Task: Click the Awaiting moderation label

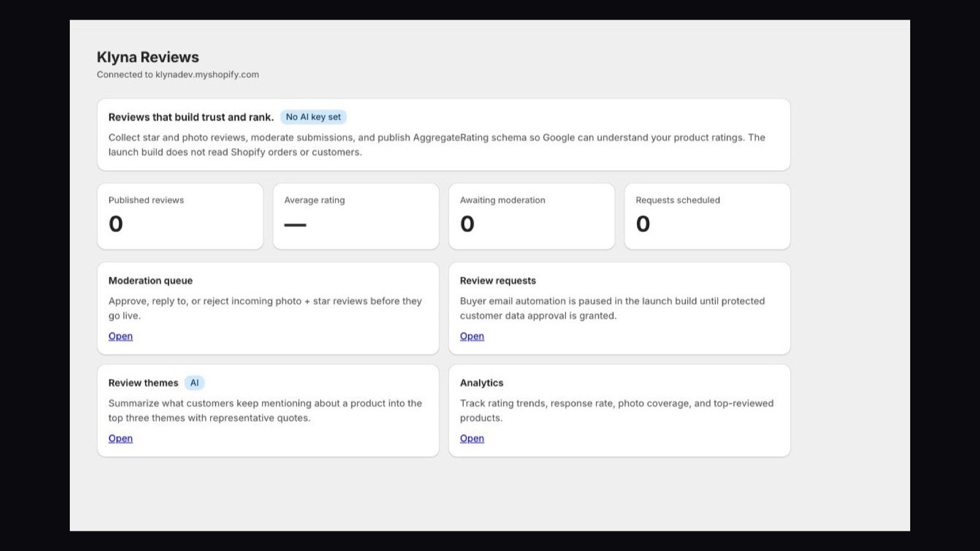Action: coord(502,200)
